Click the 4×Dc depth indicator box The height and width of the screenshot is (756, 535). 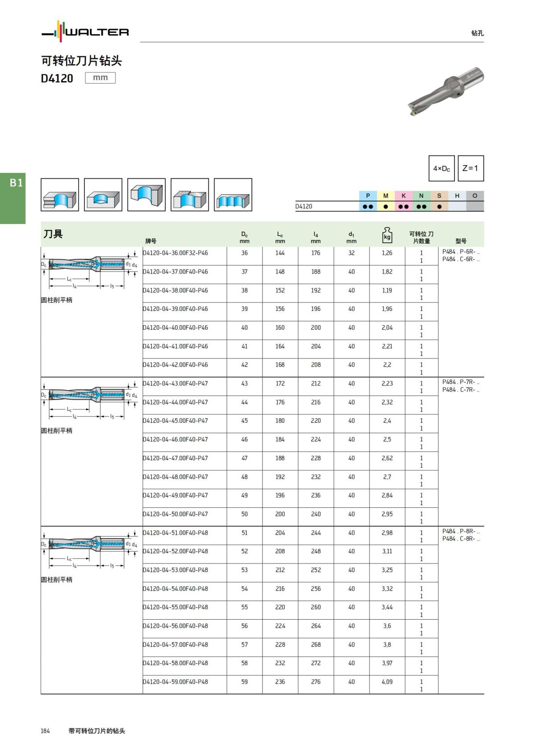[x=441, y=168]
